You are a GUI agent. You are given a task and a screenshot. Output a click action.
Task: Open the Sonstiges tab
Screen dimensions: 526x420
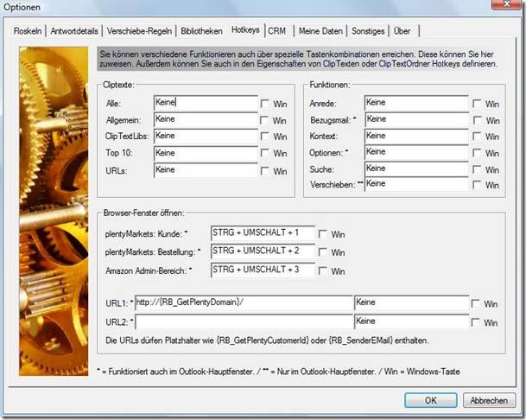(x=368, y=31)
